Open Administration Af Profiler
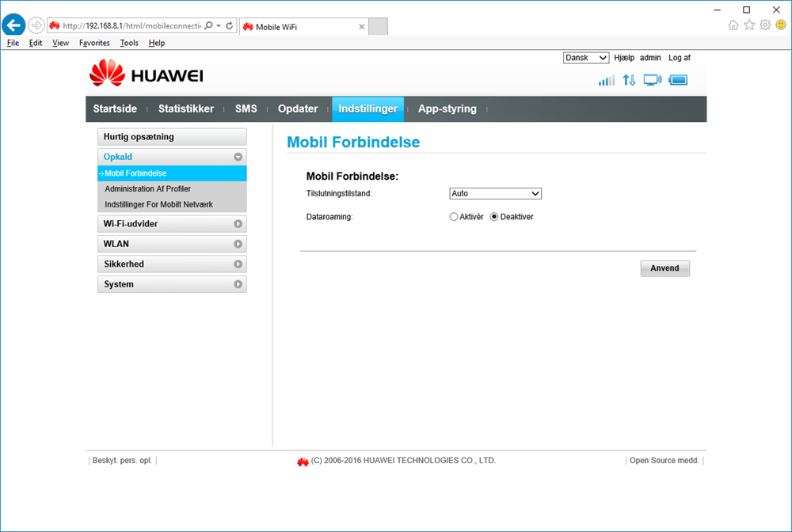The image size is (792, 532). tap(147, 188)
